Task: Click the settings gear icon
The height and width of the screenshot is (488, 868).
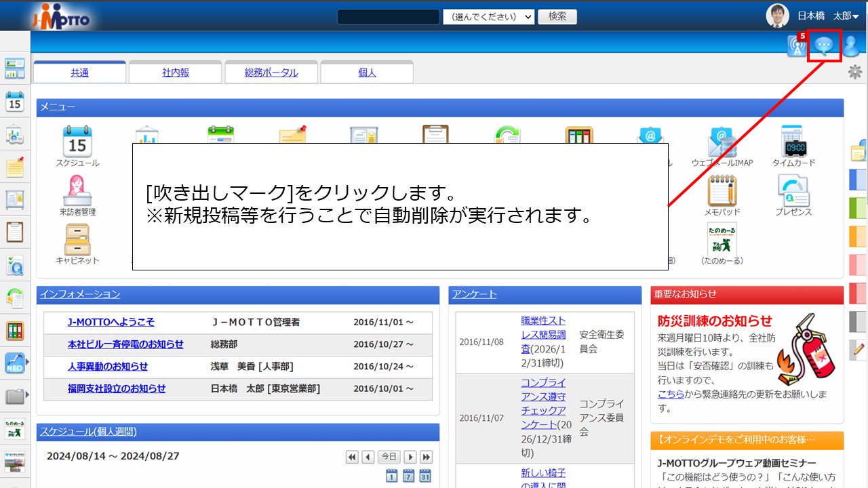Action: pyautogui.click(x=854, y=72)
